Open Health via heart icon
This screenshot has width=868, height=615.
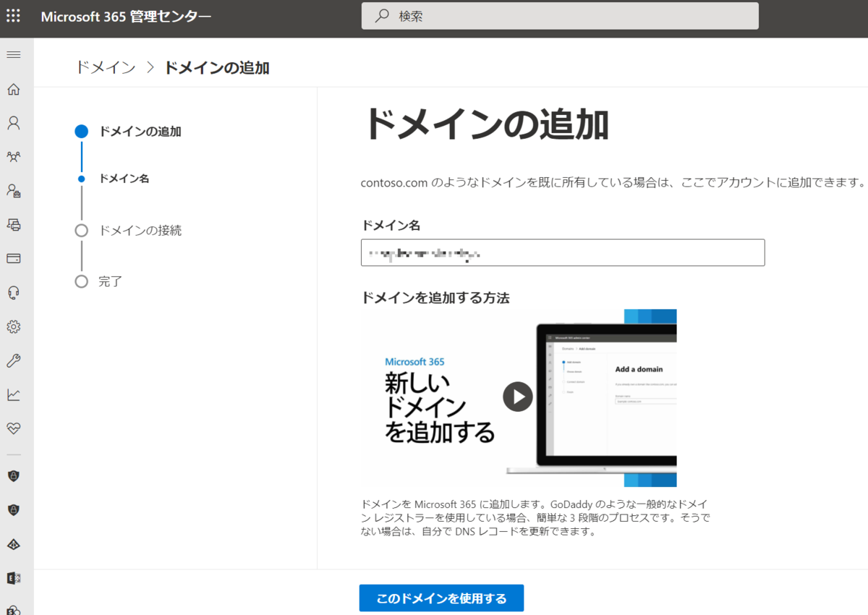click(14, 428)
